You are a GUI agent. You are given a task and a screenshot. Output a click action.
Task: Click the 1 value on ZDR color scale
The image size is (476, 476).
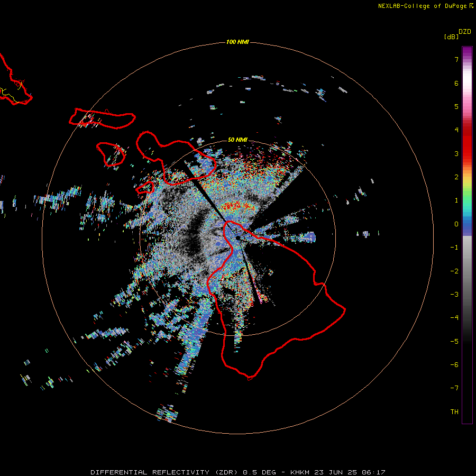pyautogui.click(x=456, y=200)
